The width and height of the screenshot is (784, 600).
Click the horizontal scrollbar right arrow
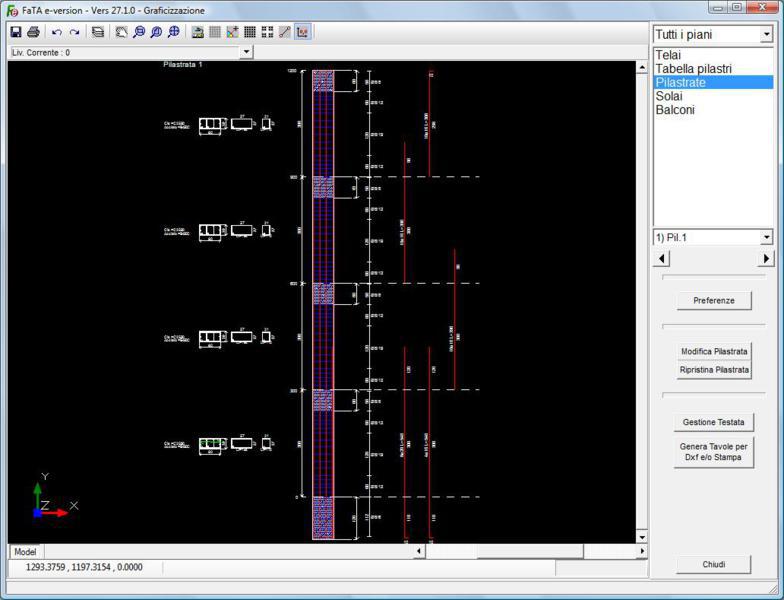(x=642, y=551)
